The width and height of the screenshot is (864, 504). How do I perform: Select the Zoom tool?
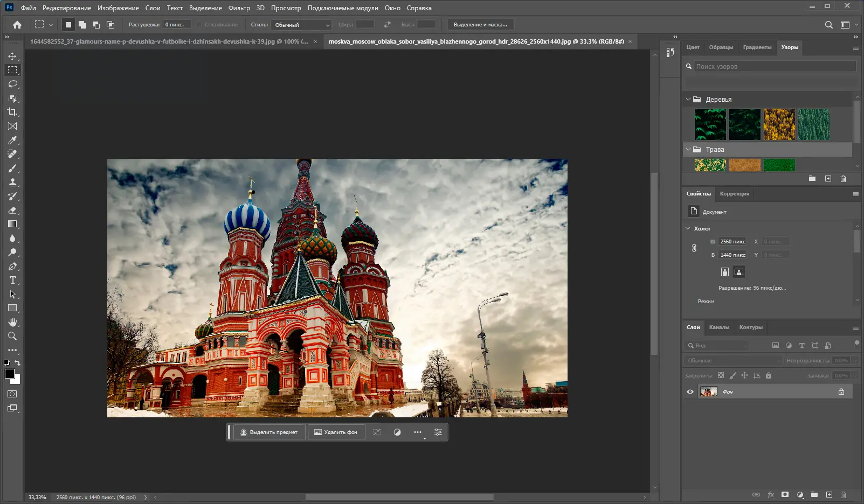[x=12, y=336]
